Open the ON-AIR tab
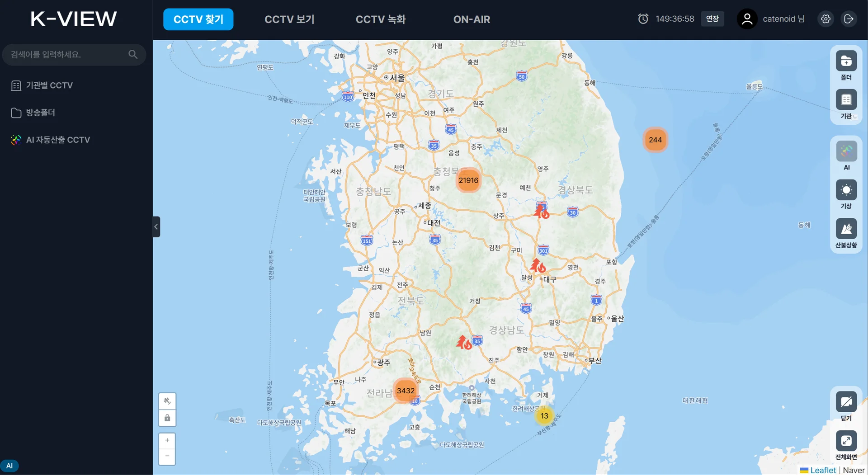Screen dimensions: 868x476 pyautogui.click(x=472, y=19)
